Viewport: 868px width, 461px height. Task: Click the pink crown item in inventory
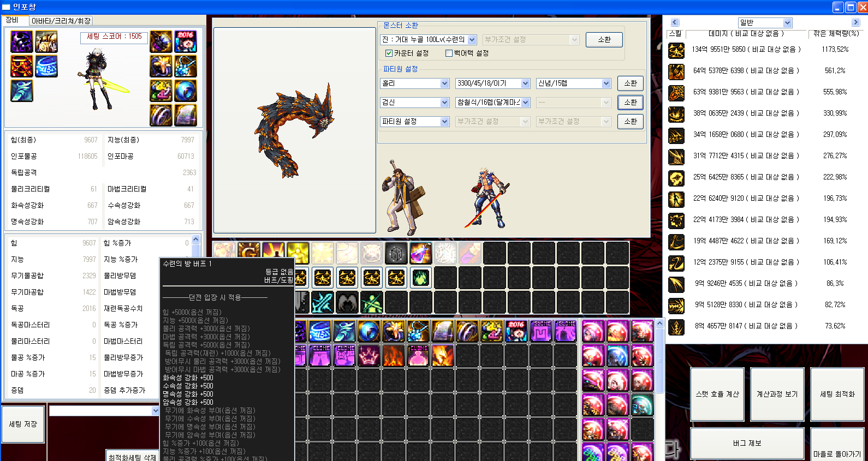[369, 355]
